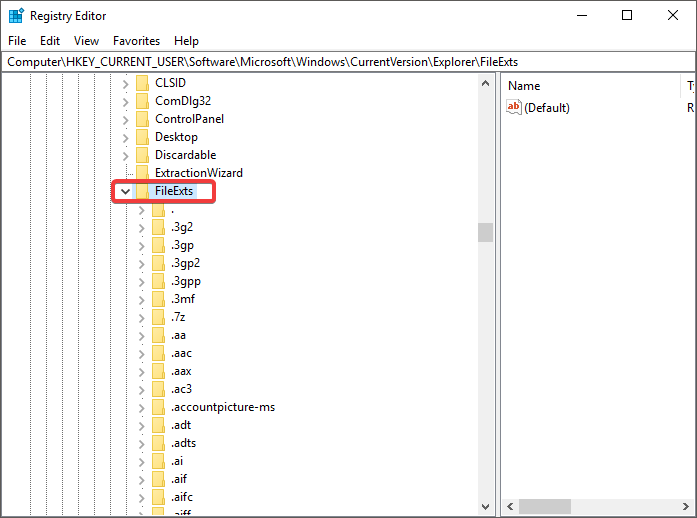Expand the Desktop key

(x=125, y=137)
